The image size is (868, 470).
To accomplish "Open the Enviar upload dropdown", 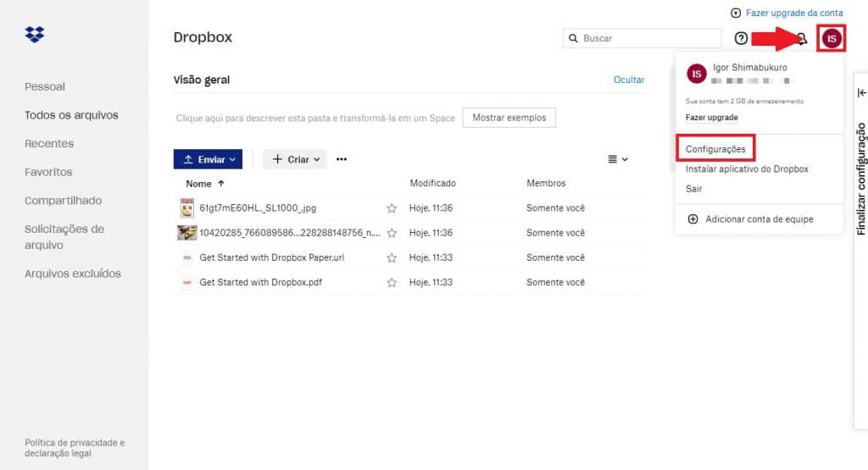I will [208, 159].
